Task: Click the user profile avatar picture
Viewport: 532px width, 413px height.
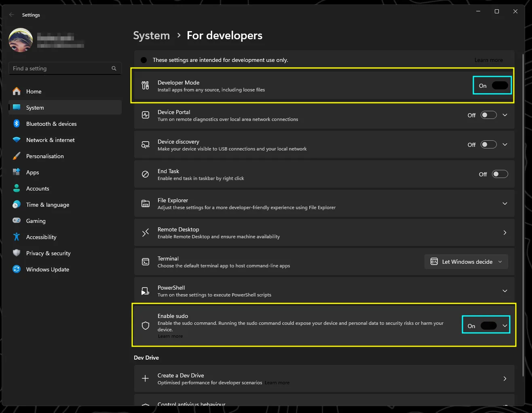Action: click(x=21, y=40)
